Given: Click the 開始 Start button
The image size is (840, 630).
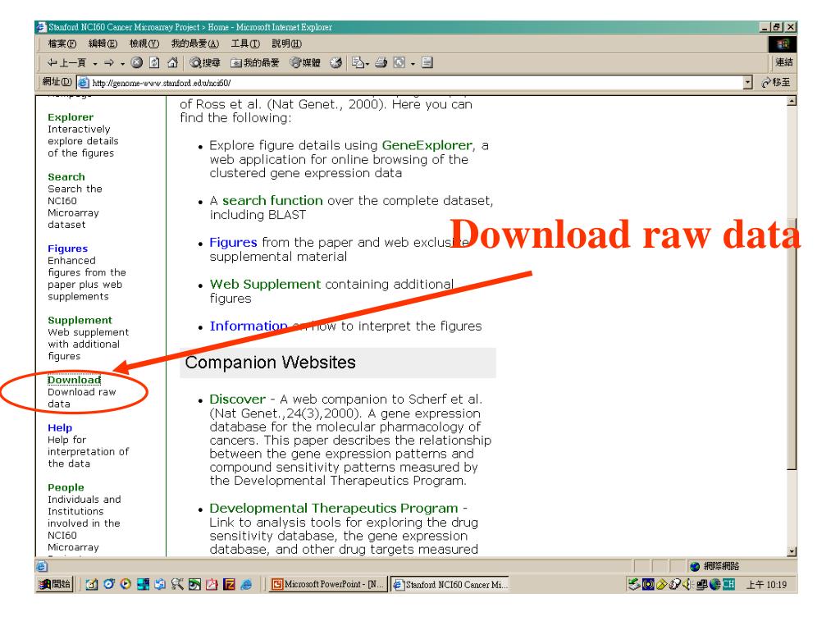Looking at the screenshot, I should 55,584.
